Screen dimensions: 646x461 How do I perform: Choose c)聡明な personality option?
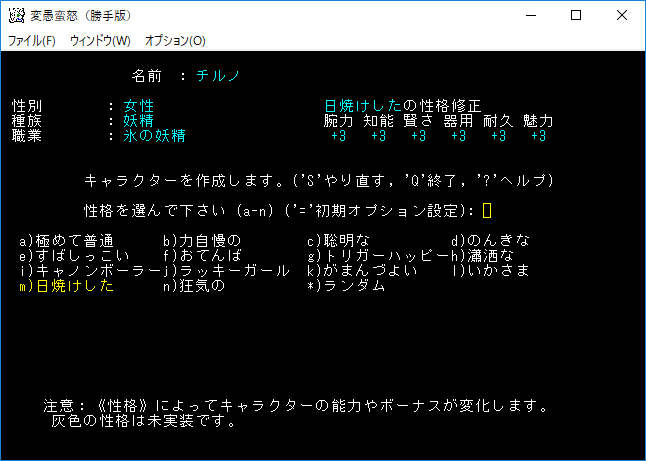point(338,241)
